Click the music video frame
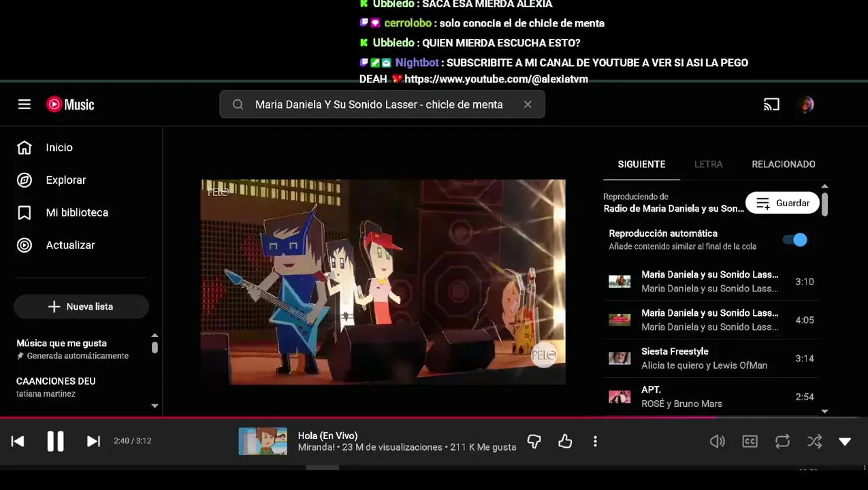This screenshot has width=868, height=490. [383, 282]
